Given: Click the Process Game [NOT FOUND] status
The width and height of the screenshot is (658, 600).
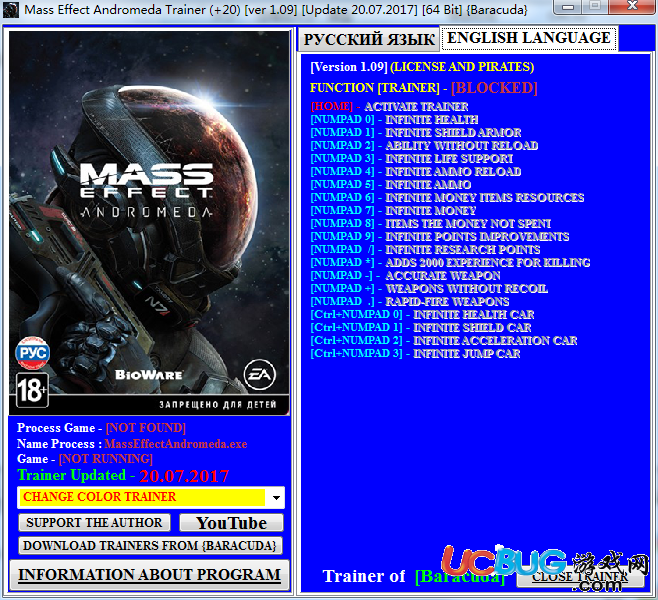Looking at the screenshot, I should 145,428.
